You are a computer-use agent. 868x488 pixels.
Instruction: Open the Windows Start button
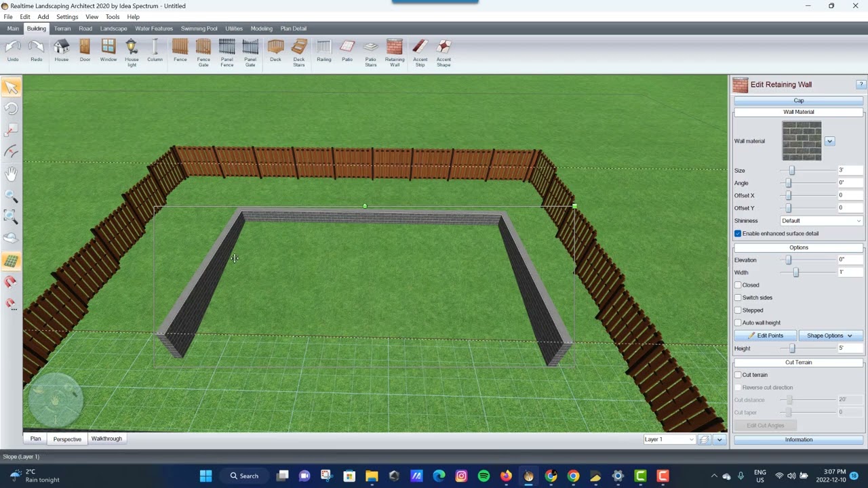[x=205, y=476]
